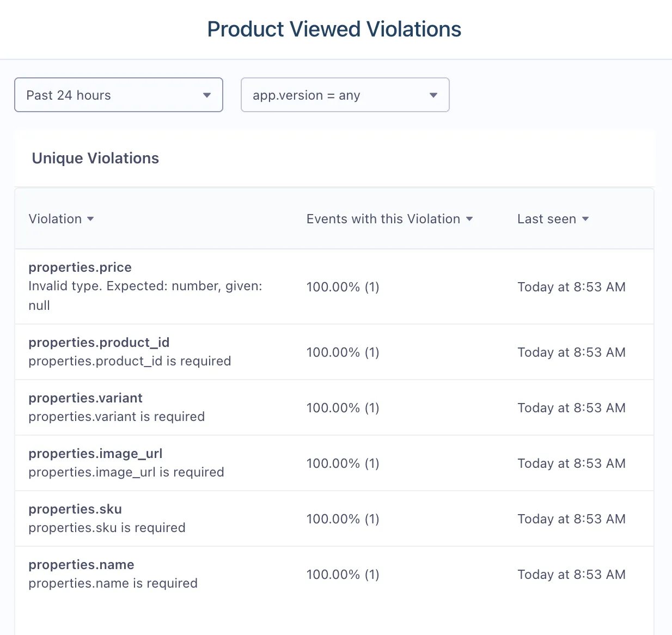Click the last seen time for properties.variant
This screenshot has width=672, height=635.
(x=571, y=408)
